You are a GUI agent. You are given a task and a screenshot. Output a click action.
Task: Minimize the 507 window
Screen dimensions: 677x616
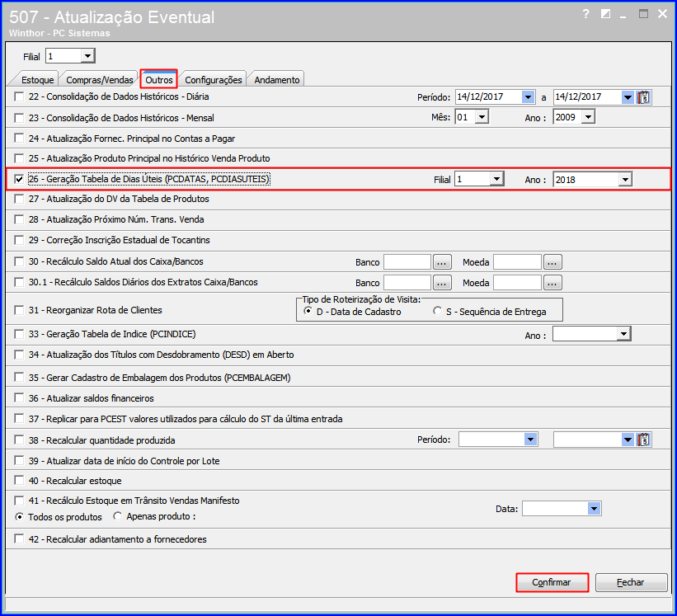pos(623,16)
